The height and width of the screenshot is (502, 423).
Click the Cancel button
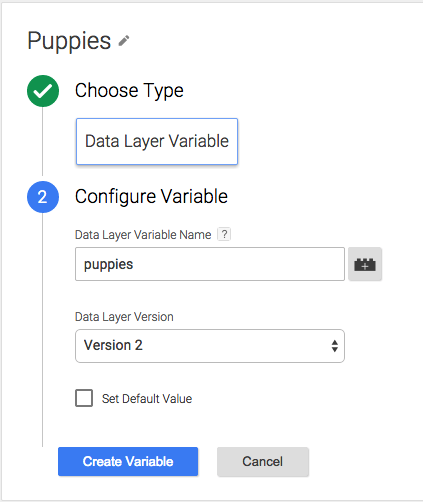click(263, 461)
